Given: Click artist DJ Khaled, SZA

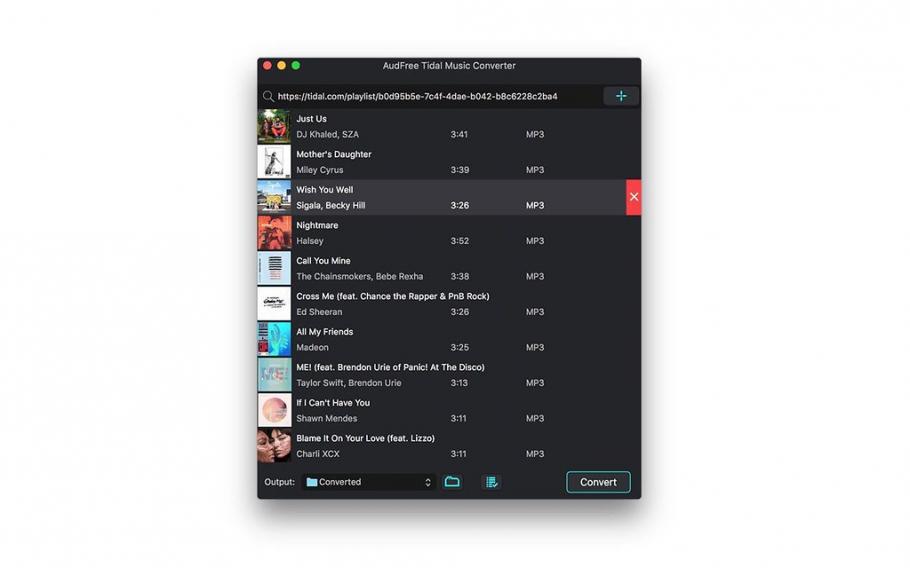Looking at the screenshot, I should pyautogui.click(x=327, y=135).
